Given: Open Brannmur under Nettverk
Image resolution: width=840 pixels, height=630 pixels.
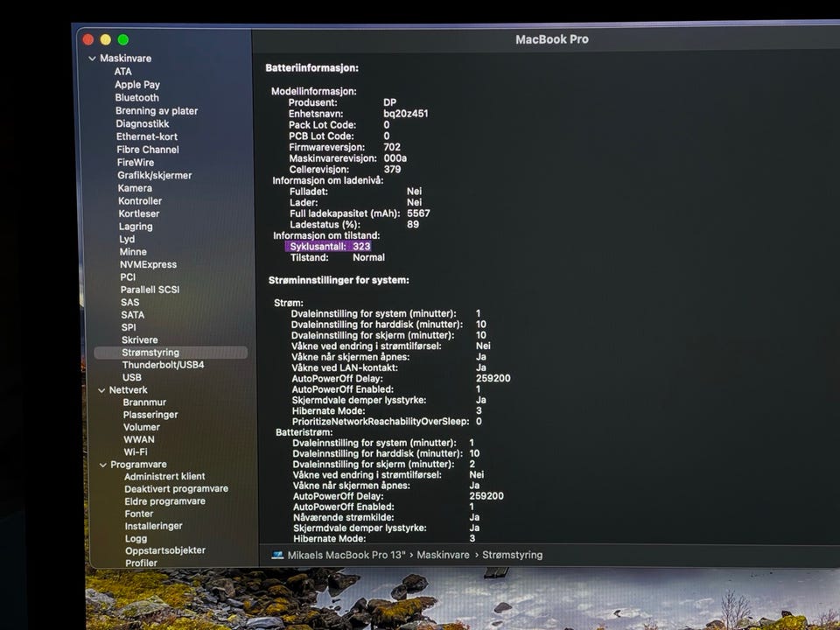Looking at the screenshot, I should click(144, 402).
